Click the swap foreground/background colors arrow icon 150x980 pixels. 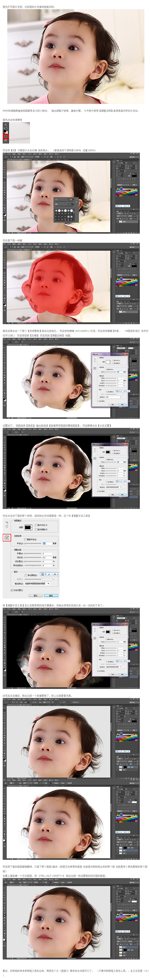click(7, 128)
